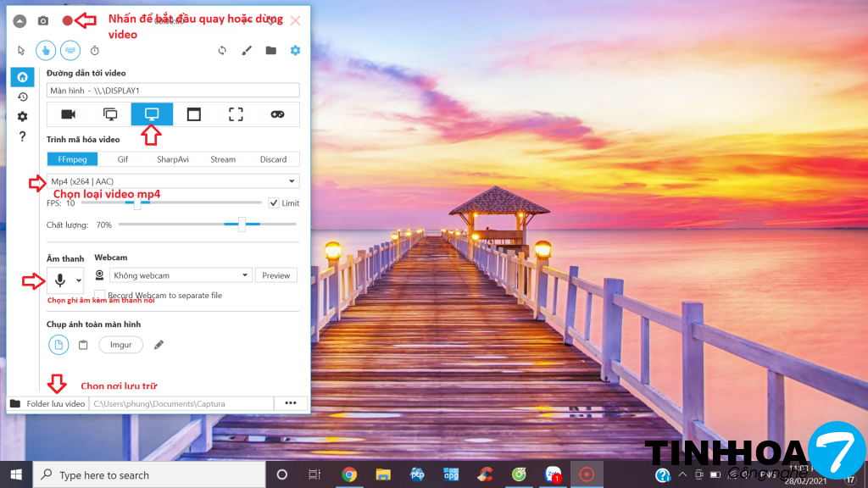The image size is (868, 488).
Task: Open the Mp4 (x264 | AAC) format dropdown
Action: click(173, 181)
